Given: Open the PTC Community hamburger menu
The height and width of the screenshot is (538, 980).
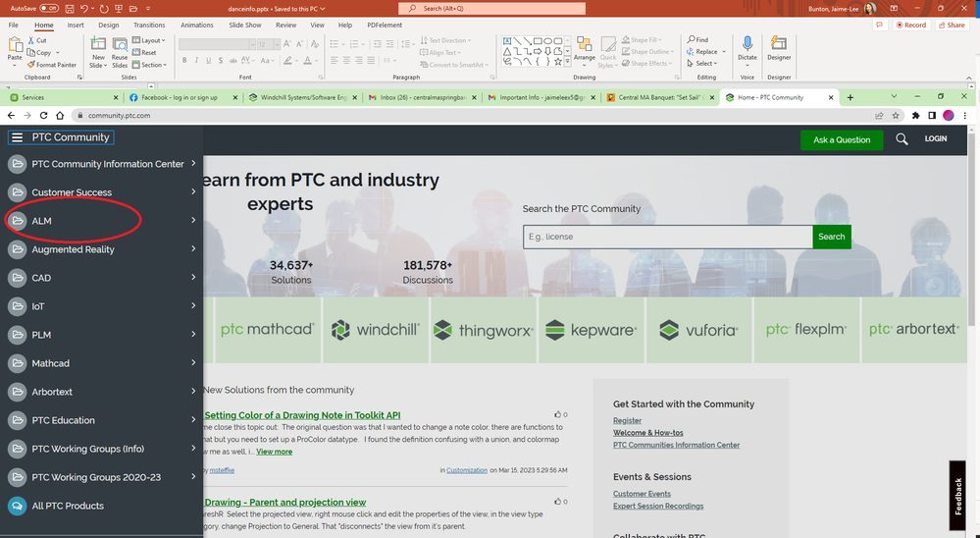Looking at the screenshot, I should click(17, 137).
